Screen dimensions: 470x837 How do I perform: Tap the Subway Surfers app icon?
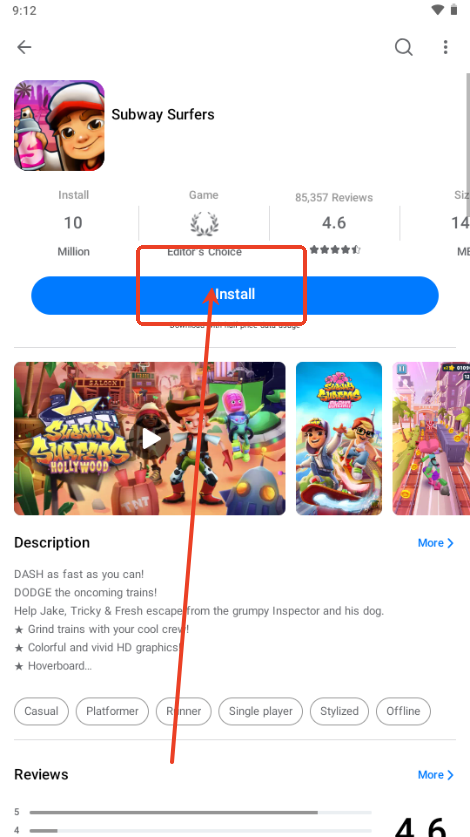click(59, 125)
